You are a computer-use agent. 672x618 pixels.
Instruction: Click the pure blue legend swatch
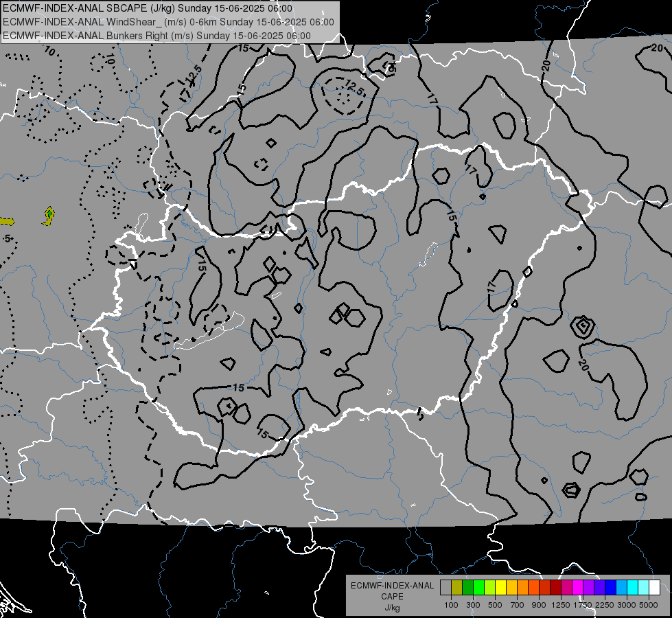click(610, 588)
